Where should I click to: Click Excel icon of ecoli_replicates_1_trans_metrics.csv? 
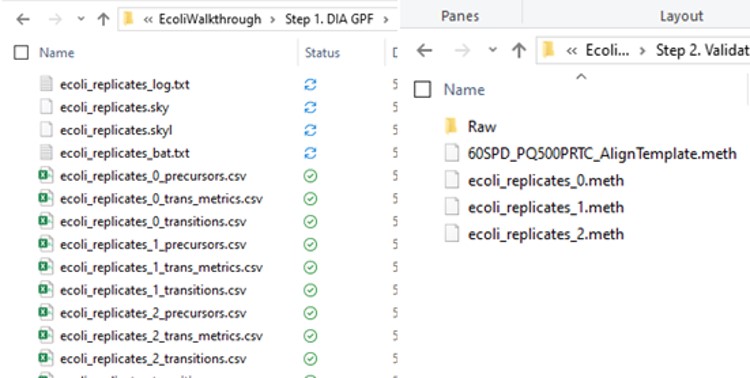[45, 267]
